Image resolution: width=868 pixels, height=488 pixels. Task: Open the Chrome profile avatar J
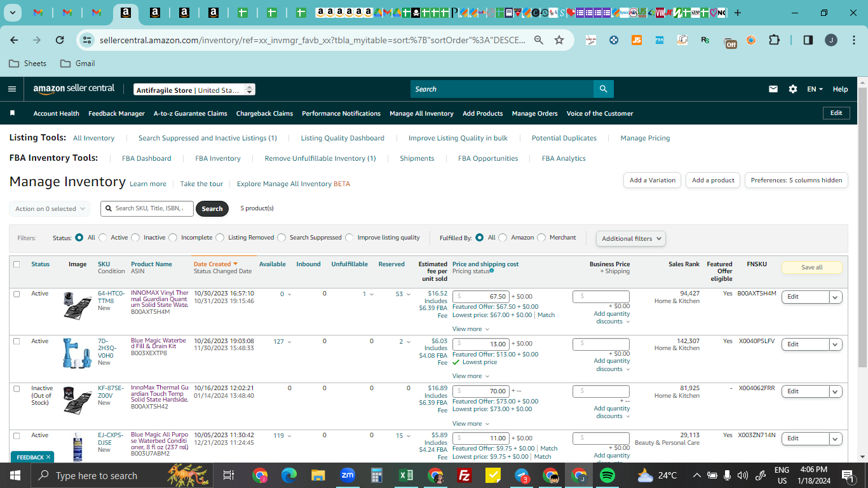(831, 40)
